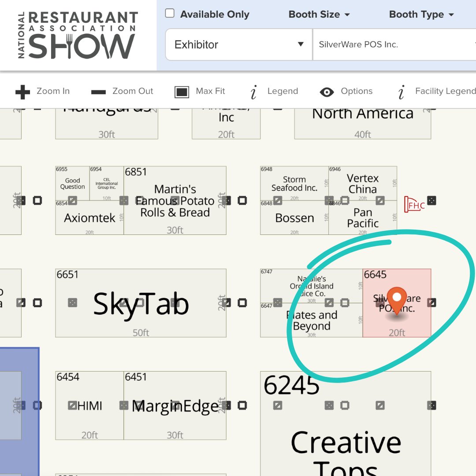The height and width of the screenshot is (476, 476).
Task: Click the slashed marker in Axiomtek booth 6854
Action: (72, 201)
